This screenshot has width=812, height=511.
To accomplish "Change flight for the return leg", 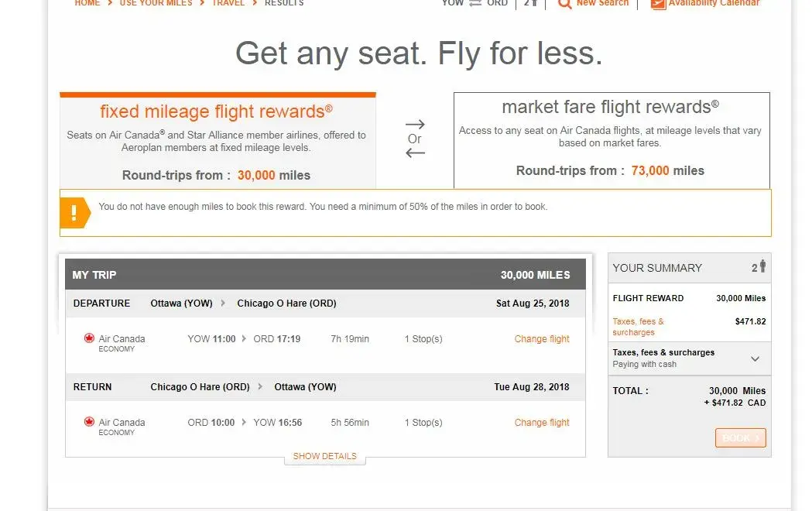I will pos(542,423).
